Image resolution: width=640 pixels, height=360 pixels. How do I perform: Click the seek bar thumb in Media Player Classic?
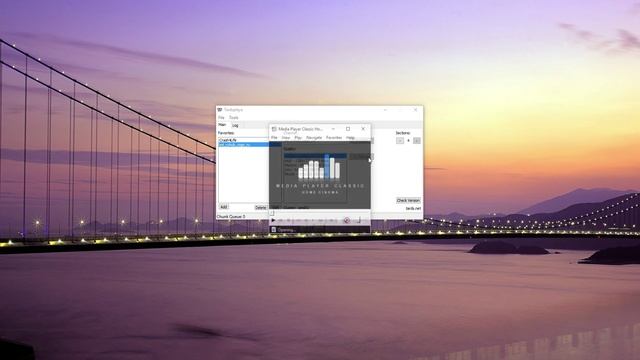[272, 213]
